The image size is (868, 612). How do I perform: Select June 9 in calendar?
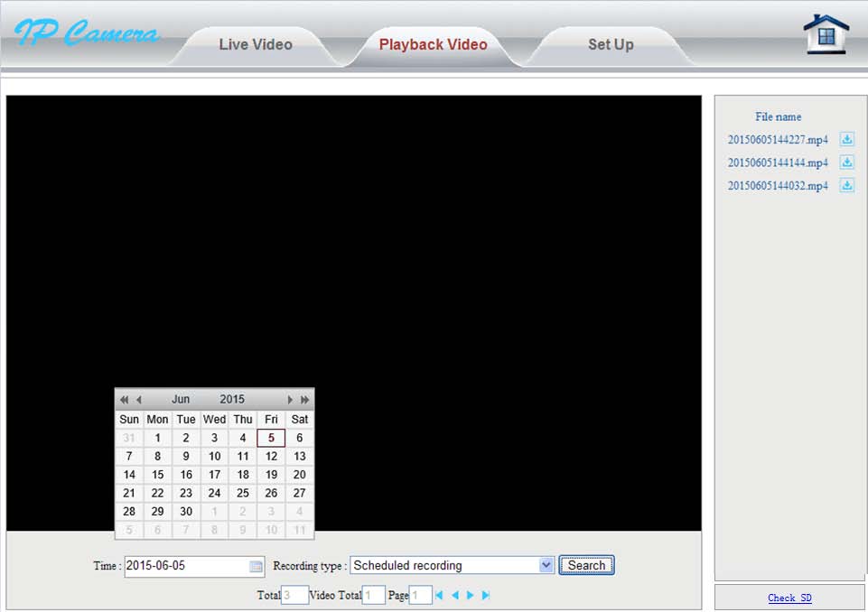tap(186, 457)
